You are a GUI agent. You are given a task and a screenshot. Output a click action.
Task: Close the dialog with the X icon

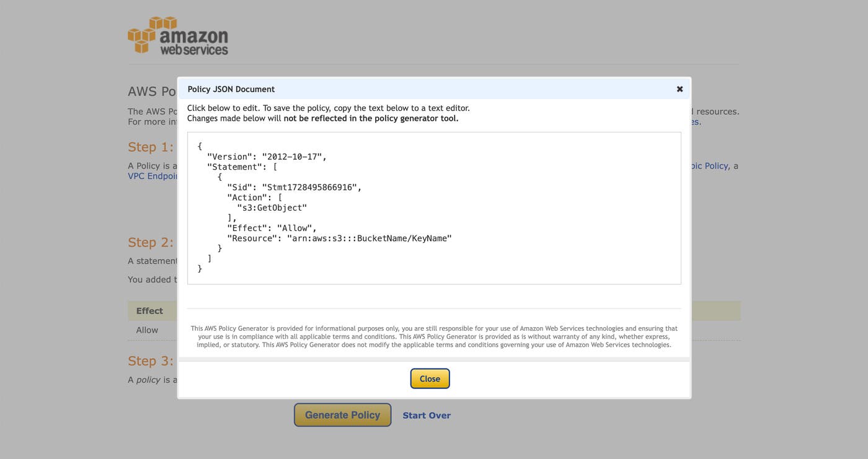[x=679, y=89]
